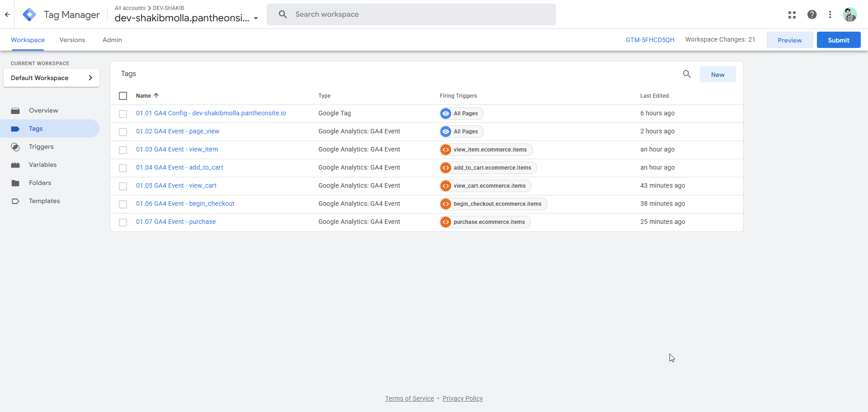868x412 pixels.
Task: Click the All Pages trigger on page_view row
Action: pos(462,132)
